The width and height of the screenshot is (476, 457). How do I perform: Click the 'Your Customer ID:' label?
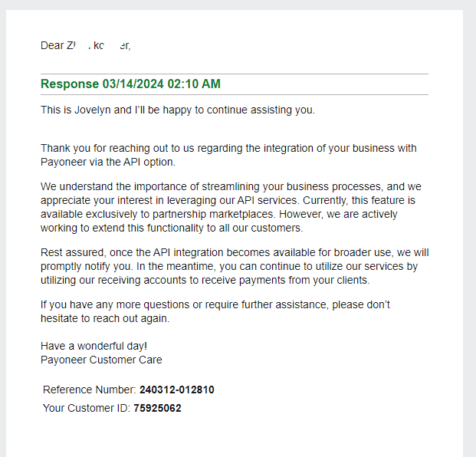[x=87, y=408]
